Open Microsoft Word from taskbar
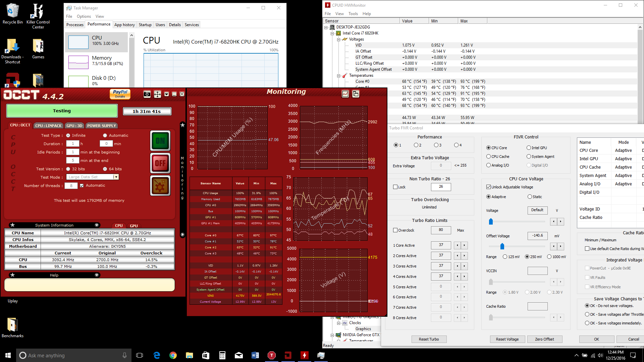The width and height of the screenshot is (644, 362). [x=255, y=355]
